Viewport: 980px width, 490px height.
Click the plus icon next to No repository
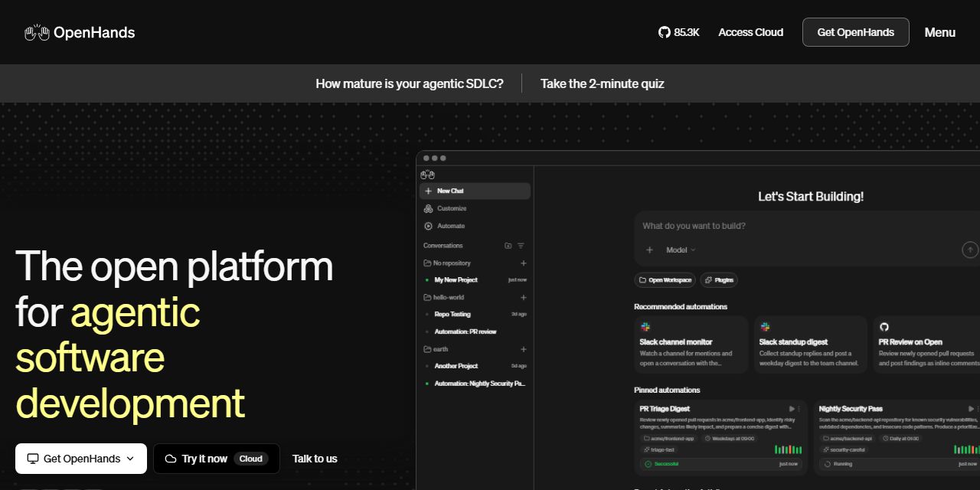pyautogui.click(x=524, y=263)
